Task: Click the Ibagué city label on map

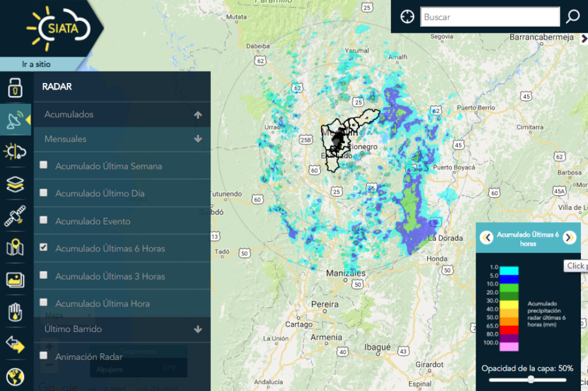Action: (x=378, y=347)
